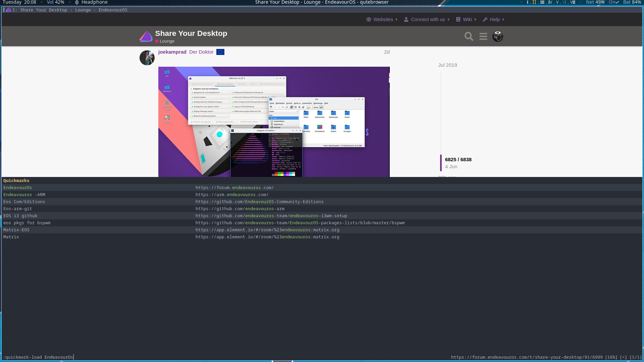Click the Share Your Desktop topic title
The image size is (644, 362).
191,33
